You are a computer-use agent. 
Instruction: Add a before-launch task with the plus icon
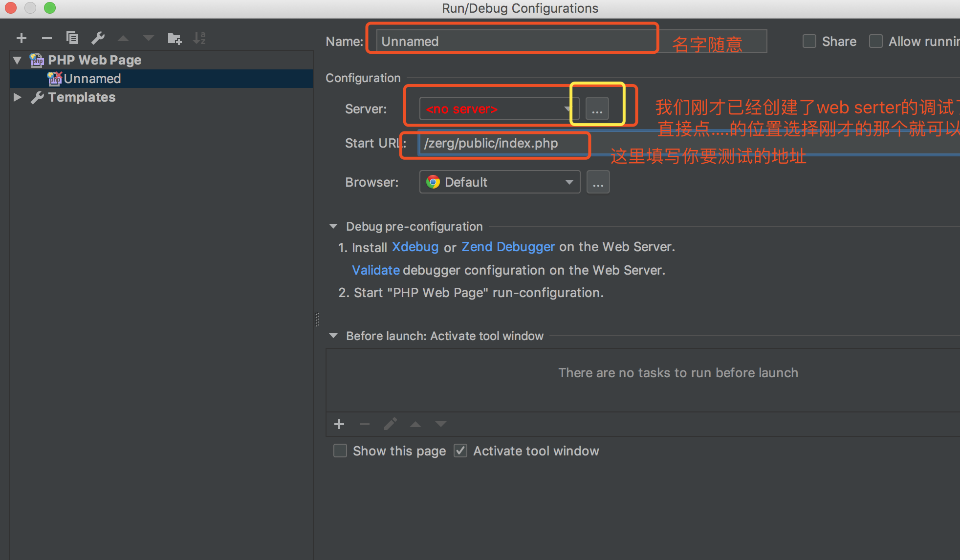339,424
